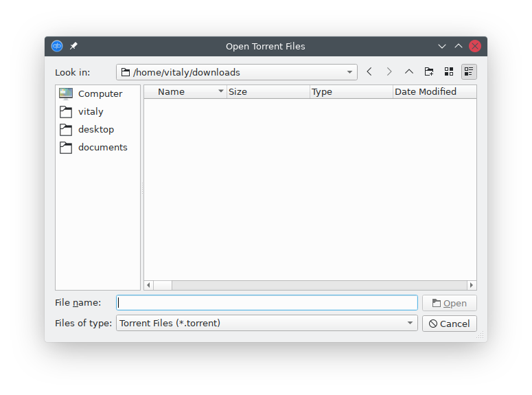Close the Open Torrent Files dialog
The width and height of the screenshot is (532, 395).
[x=474, y=46]
